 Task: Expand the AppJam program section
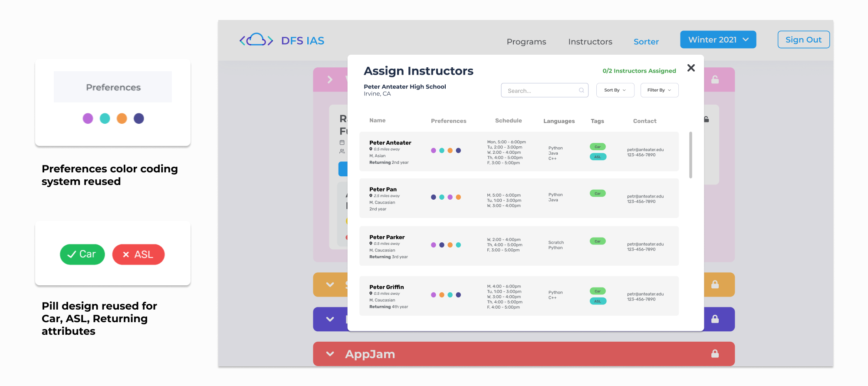pos(330,354)
